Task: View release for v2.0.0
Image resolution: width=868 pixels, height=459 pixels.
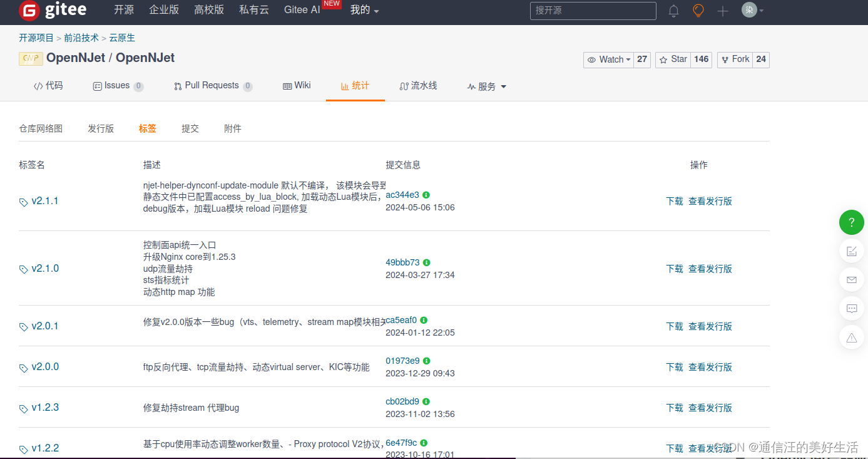Action: point(710,368)
